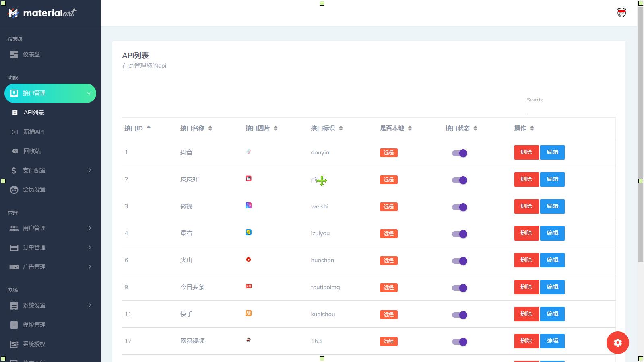Click the 系统授权 icon in sidebar
Screen dimensions: 644x362
point(14,344)
